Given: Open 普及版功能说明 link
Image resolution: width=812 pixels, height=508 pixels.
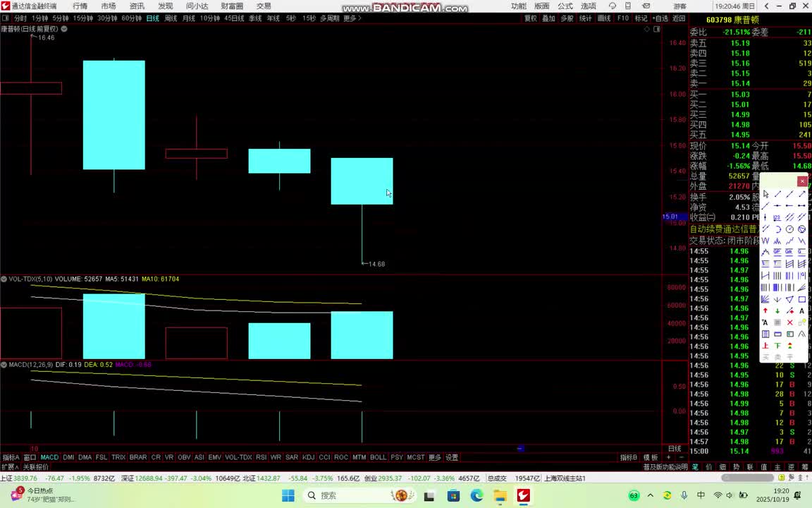Looking at the screenshot, I should [665, 467].
